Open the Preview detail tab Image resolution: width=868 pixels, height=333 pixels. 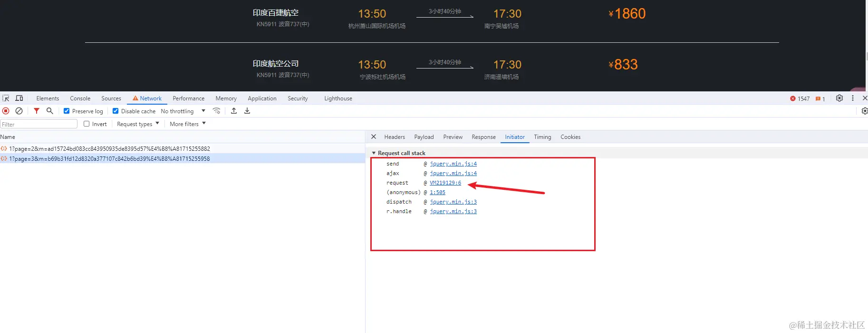[x=453, y=137]
